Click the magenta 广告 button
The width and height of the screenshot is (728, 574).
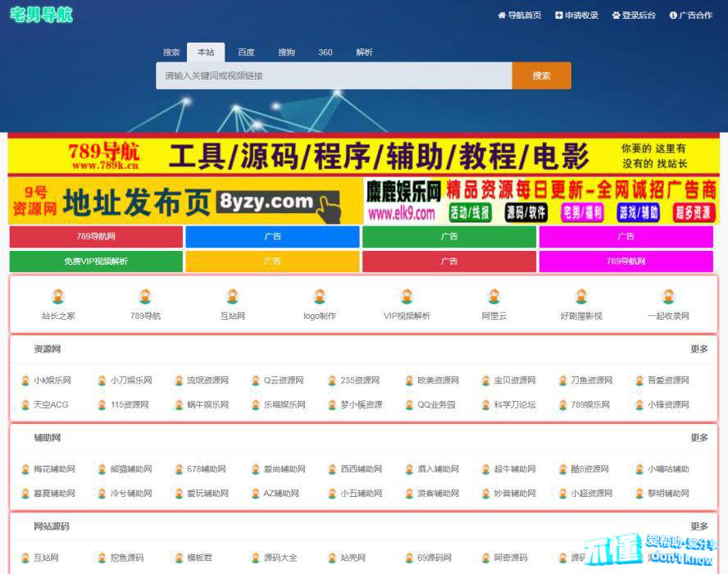pos(626,236)
